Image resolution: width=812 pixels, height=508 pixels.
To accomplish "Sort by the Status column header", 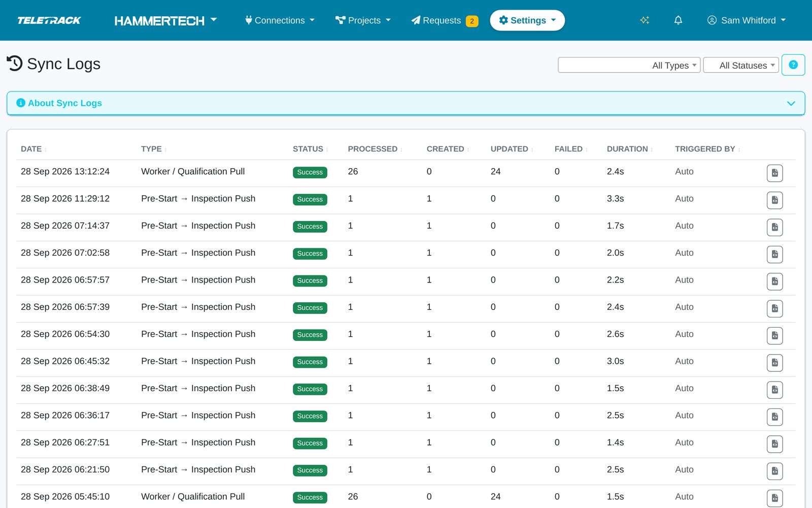I will coord(311,149).
